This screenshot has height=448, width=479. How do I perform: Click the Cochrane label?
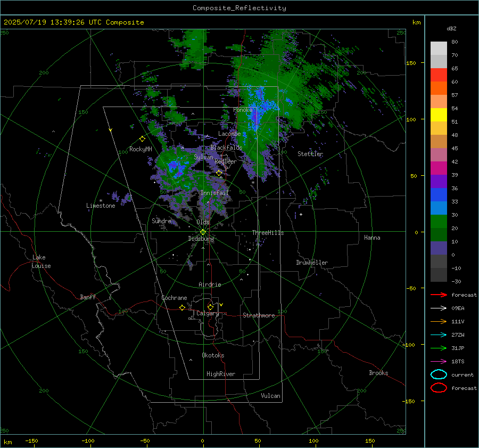174,298
